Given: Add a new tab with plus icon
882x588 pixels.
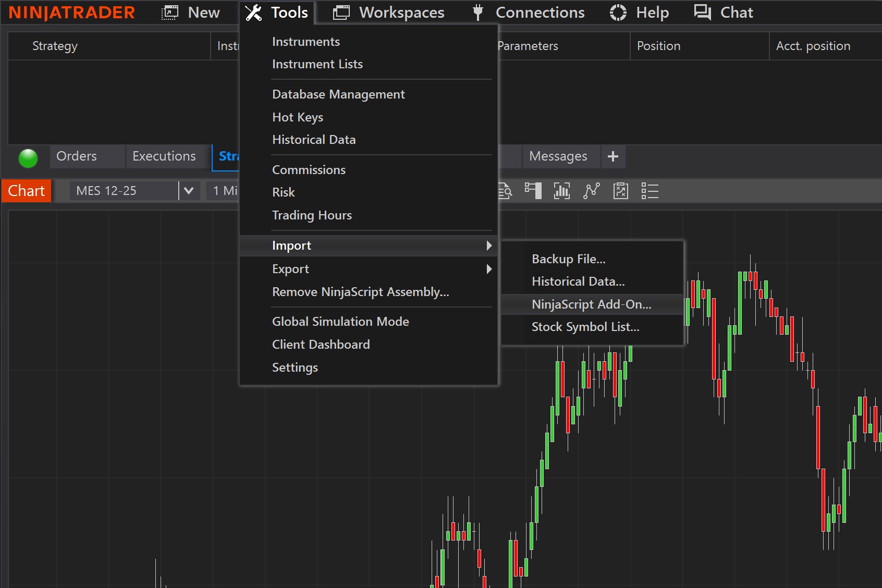Looking at the screenshot, I should point(613,156).
